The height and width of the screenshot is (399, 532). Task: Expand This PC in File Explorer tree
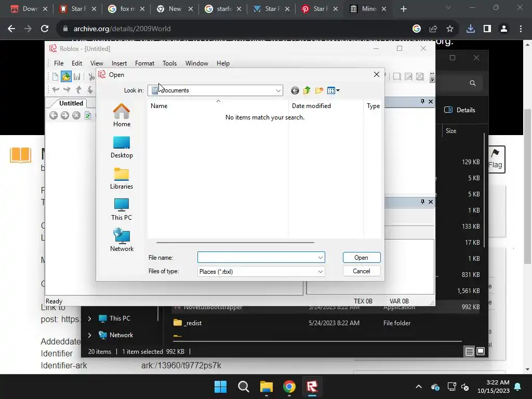(x=89, y=318)
